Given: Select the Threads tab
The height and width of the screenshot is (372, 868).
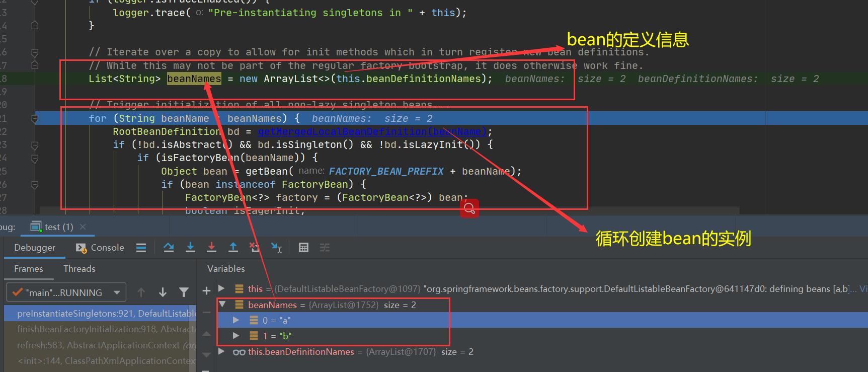Looking at the screenshot, I should [80, 269].
